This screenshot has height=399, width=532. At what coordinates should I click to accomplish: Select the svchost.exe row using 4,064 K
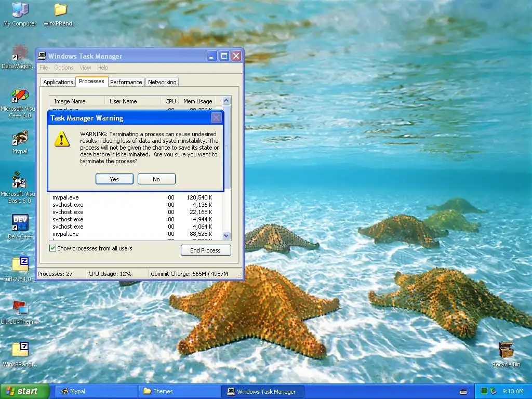coord(136,227)
